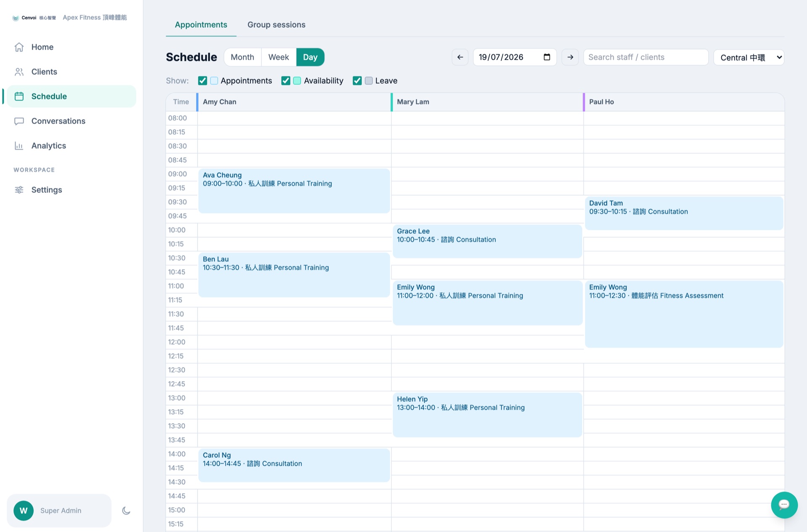This screenshot has width=807, height=532.
Task: Open Clients in the sidebar
Action: (x=71, y=72)
